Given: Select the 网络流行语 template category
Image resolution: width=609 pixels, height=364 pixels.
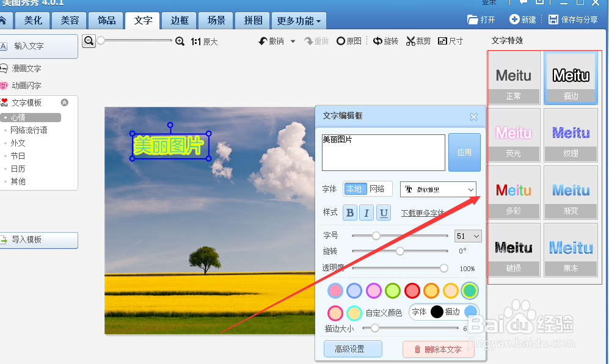Looking at the screenshot, I should pyautogui.click(x=29, y=130).
